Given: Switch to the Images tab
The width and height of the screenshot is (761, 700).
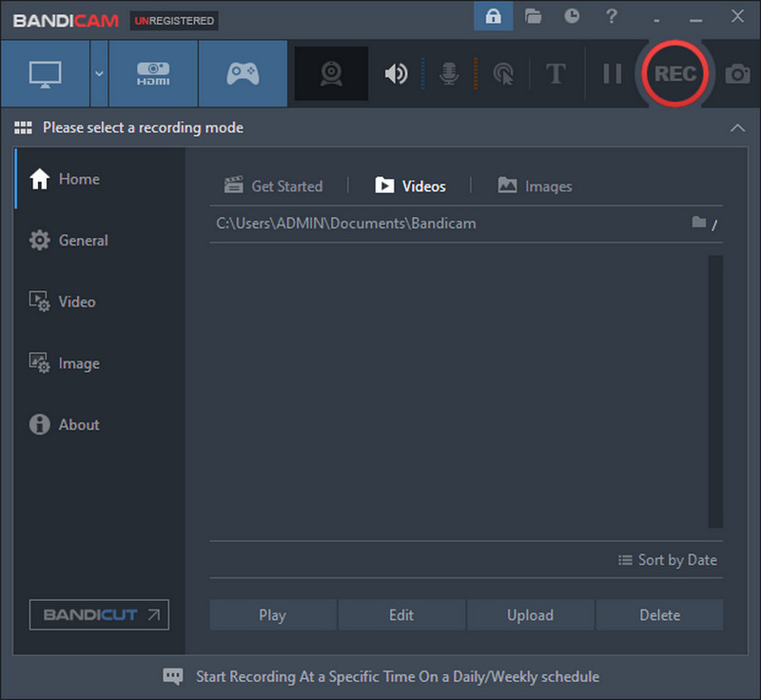Looking at the screenshot, I should click(x=535, y=185).
